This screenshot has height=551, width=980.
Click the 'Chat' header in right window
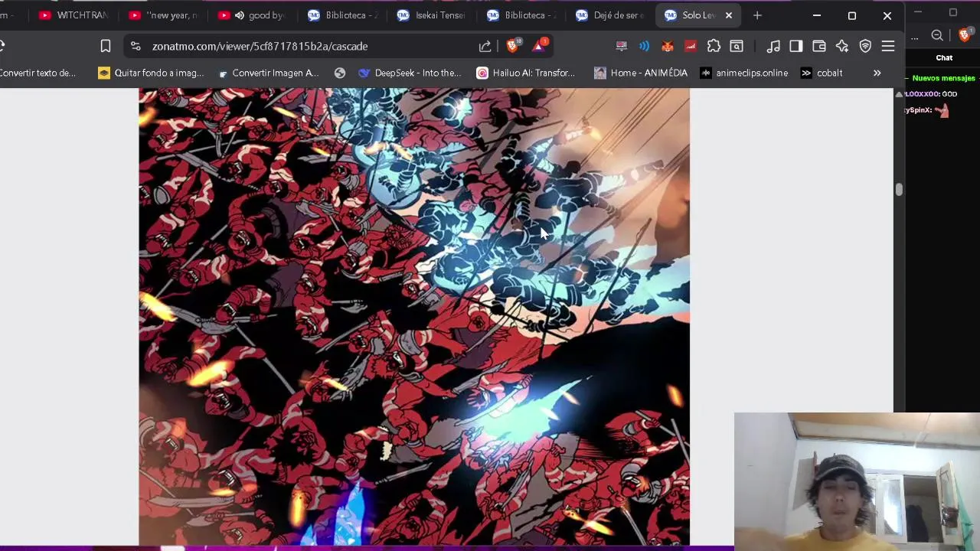click(x=944, y=58)
